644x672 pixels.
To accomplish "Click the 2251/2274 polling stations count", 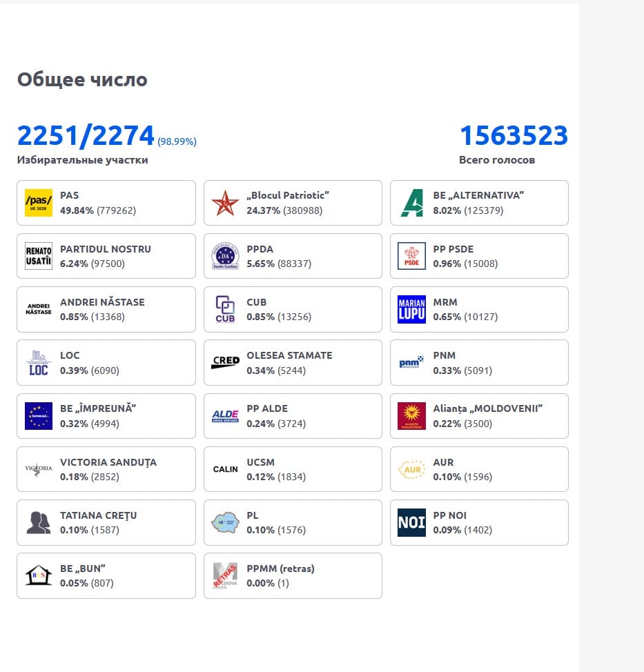I will click(x=86, y=135).
